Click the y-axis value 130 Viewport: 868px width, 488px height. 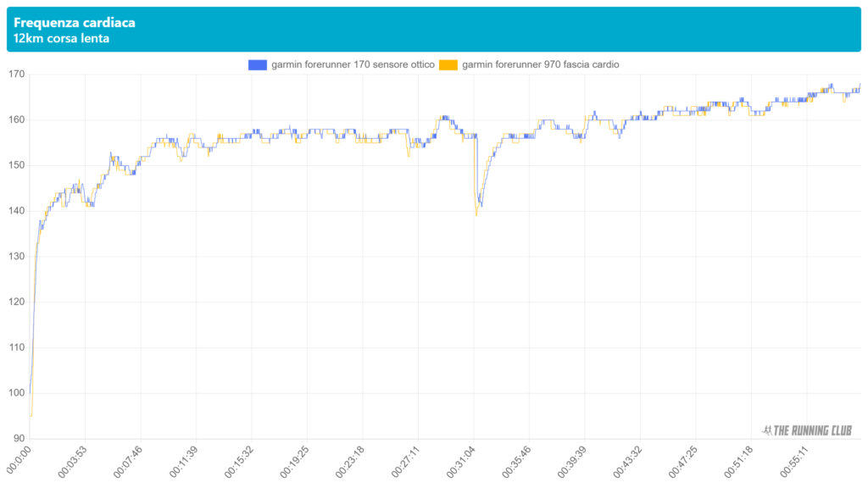17,256
